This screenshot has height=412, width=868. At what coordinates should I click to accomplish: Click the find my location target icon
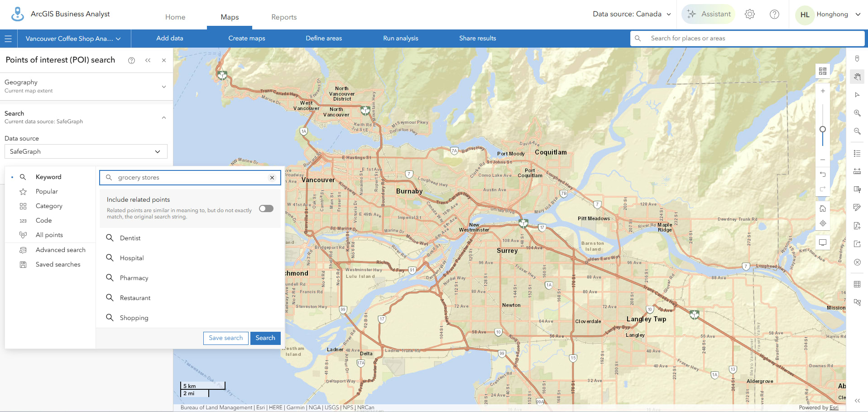tap(823, 223)
